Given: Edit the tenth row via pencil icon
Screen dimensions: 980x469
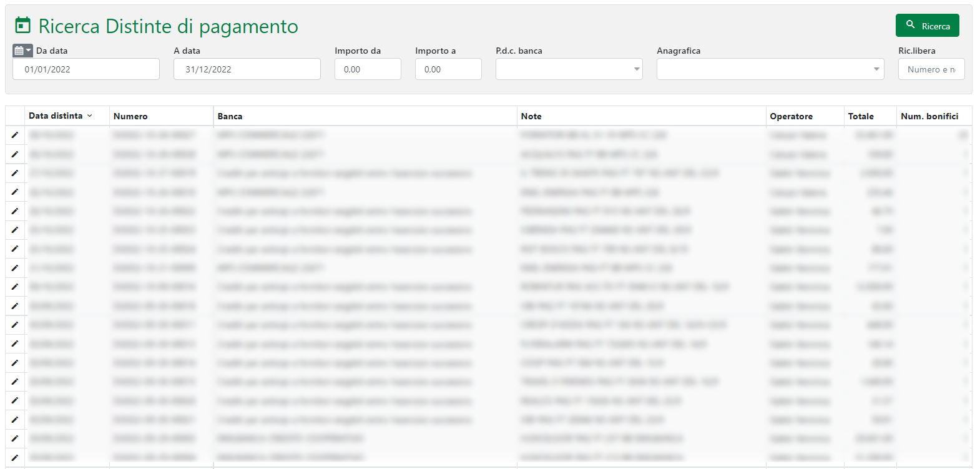Looking at the screenshot, I should [x=15, y=306].
